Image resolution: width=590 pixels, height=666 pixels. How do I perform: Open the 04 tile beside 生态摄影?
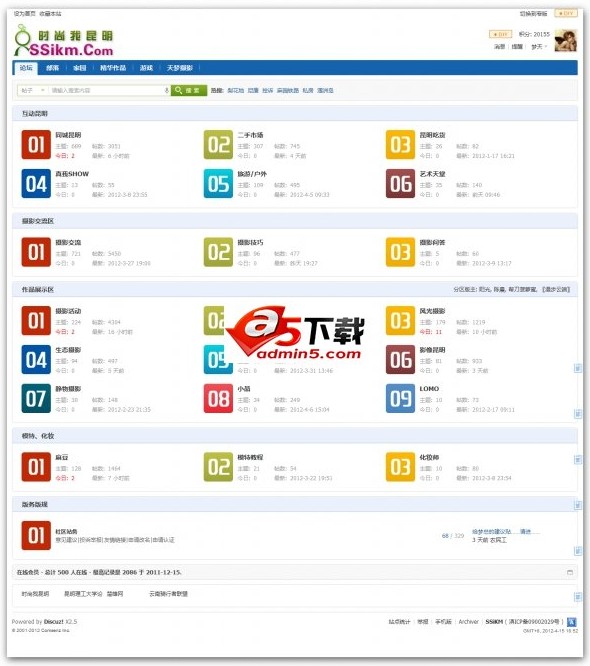coord(36,359)
